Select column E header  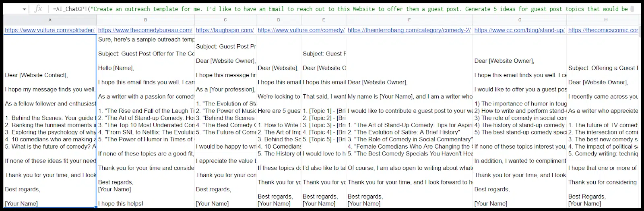coord(324,20)
